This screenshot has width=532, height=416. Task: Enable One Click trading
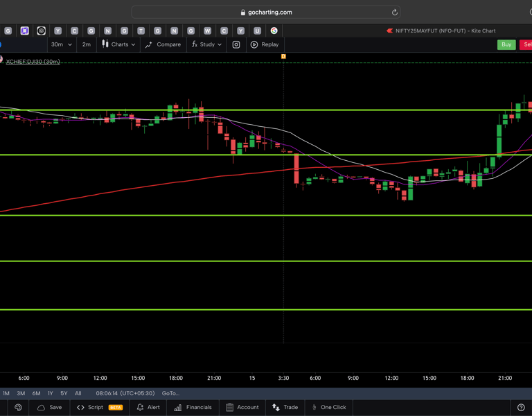pos(329,408)
